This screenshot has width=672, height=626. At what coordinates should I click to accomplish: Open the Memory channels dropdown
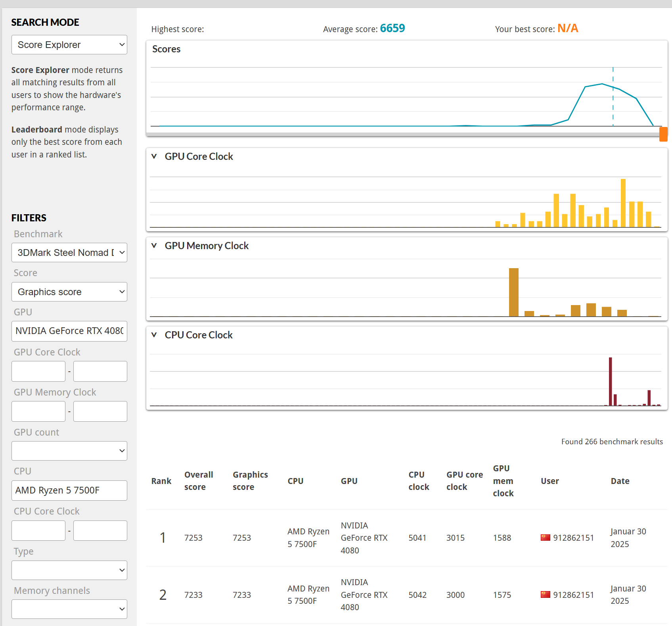69,609
